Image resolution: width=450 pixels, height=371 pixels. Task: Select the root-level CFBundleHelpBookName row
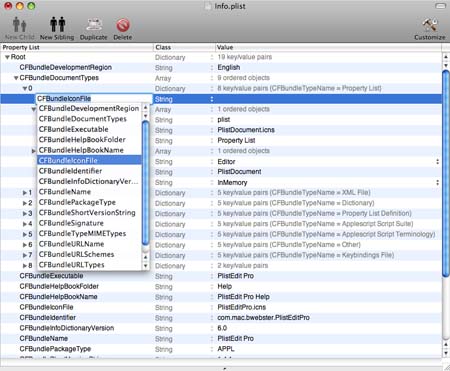[x=221, y=297]
